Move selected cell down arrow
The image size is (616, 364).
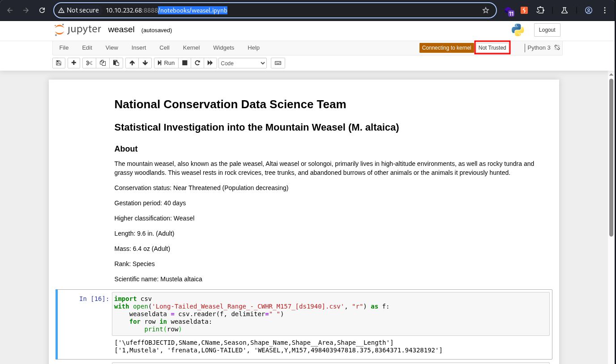point(145,63)
